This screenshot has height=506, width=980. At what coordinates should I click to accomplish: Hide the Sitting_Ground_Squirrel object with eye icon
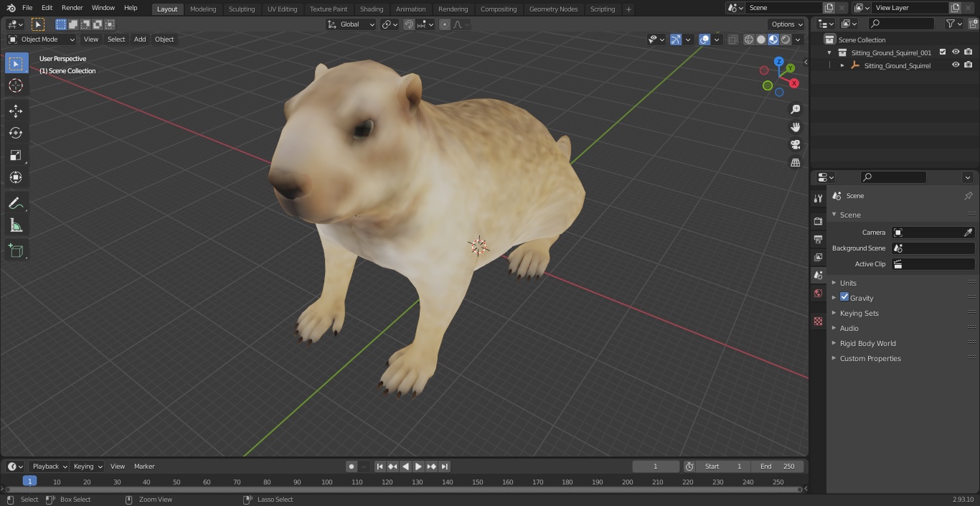(x=956, y=65)
